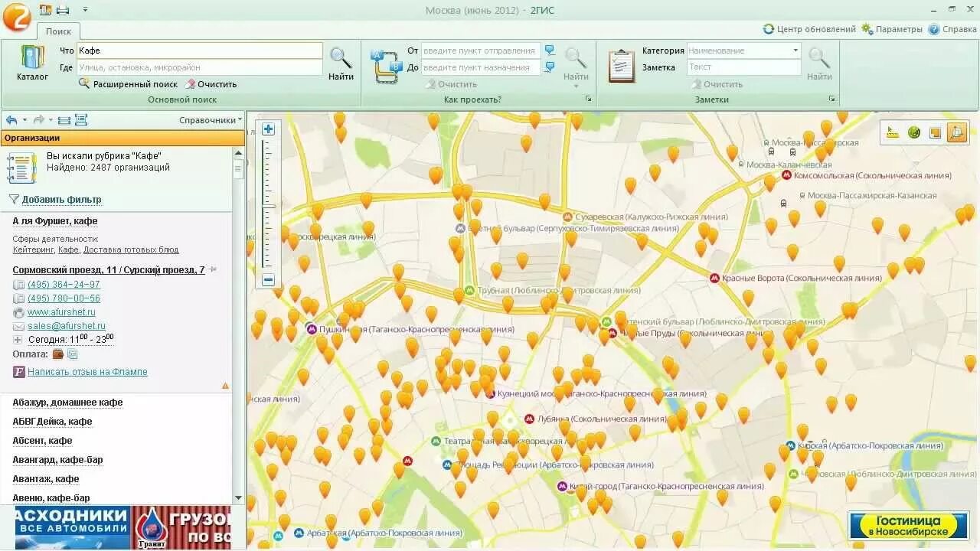Pick departure point on map icon
Viewport: 980px width, 551px height.
(550, 51)
